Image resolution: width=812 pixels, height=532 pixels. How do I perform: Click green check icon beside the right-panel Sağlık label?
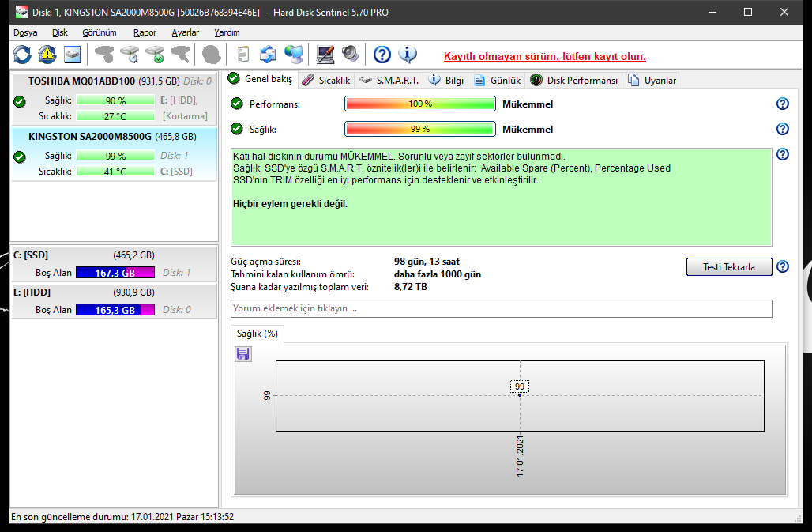[x=237, y=129]
